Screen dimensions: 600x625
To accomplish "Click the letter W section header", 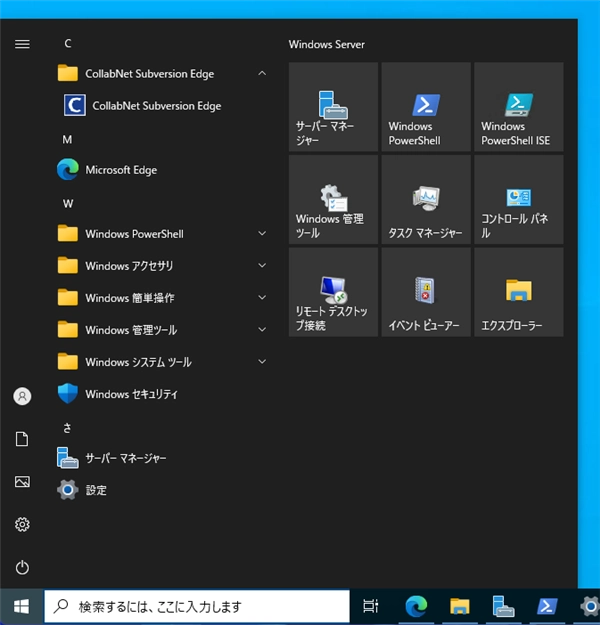I will click(68, 204).
